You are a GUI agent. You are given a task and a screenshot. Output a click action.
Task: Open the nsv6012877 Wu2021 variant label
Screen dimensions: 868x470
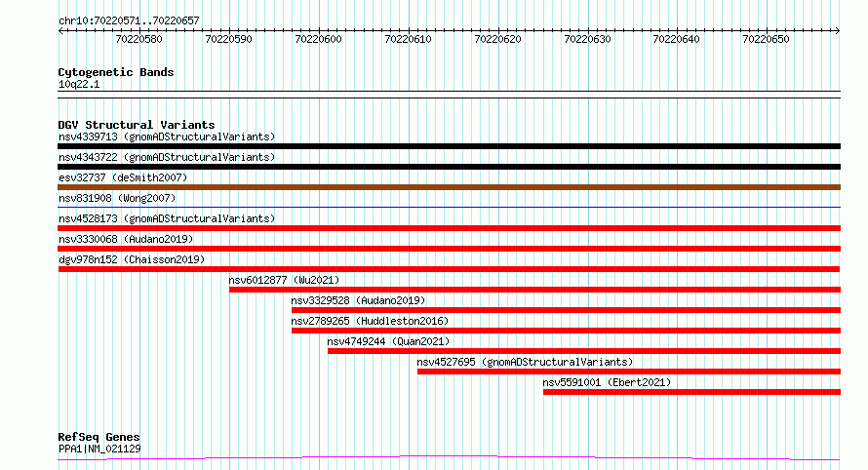(284, 280)
